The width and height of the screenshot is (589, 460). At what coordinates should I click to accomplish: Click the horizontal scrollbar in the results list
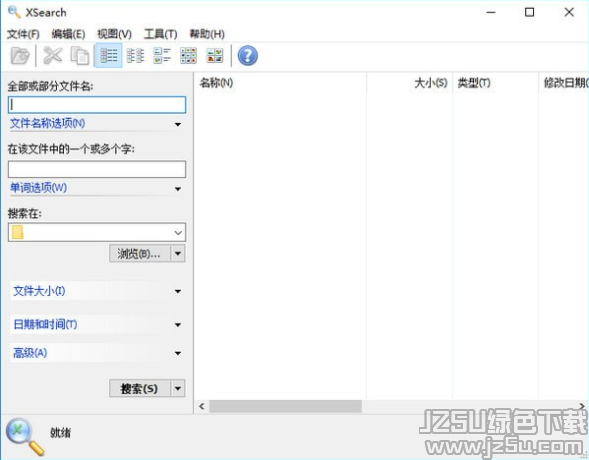click(x=285, y=406)
